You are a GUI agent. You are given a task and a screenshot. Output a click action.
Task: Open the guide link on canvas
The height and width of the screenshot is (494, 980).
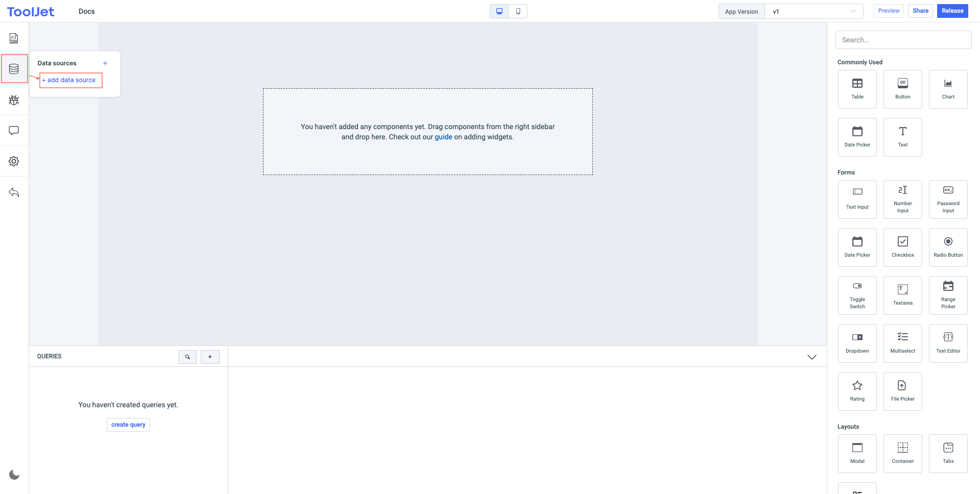click(443, 137)
